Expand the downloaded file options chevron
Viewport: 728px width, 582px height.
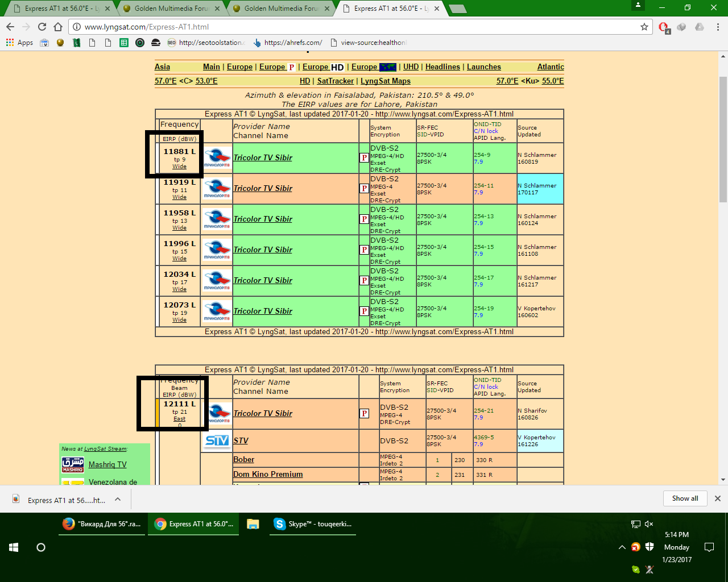[118, 499]
